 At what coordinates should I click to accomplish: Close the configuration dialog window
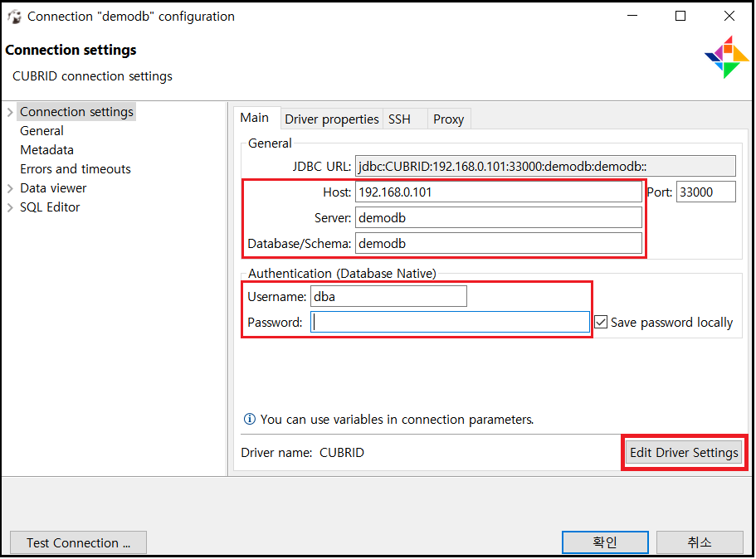[x=729, y=17]
